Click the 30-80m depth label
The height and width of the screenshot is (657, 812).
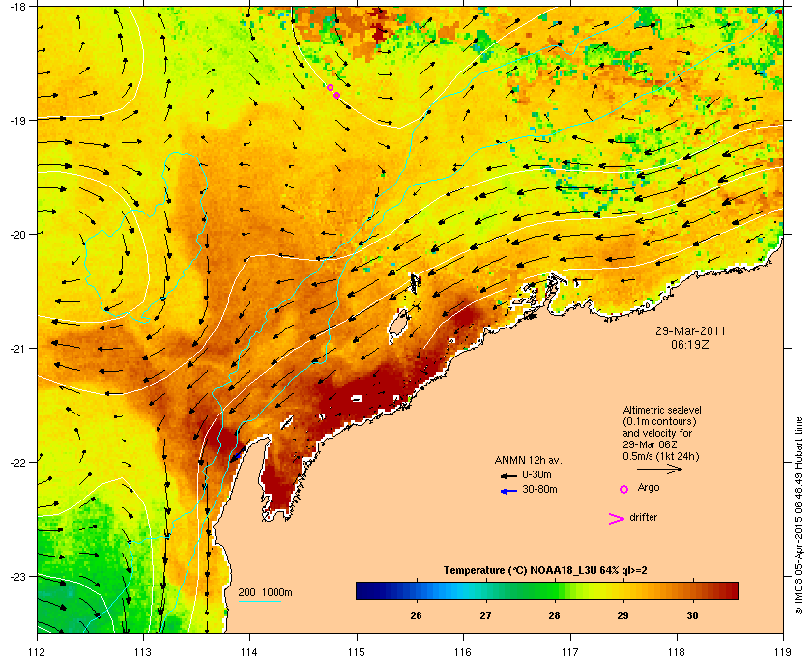click(539, 489)
